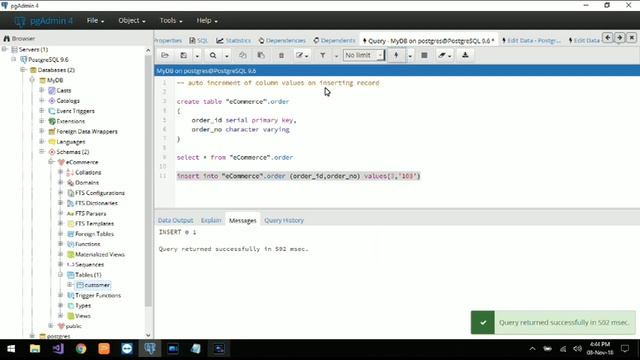640x360 pixels.
Task: Select the Catalogs tree item
Action: 68,100
